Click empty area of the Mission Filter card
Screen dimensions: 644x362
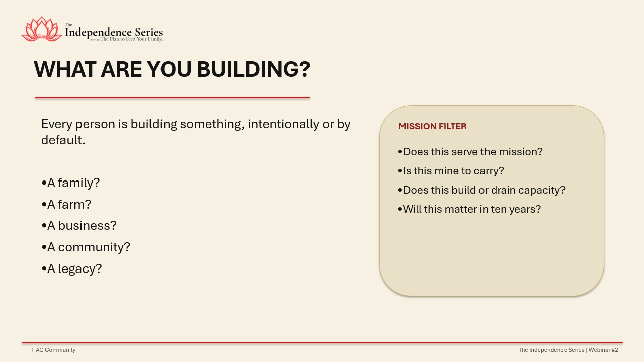(x=492, y=256)
